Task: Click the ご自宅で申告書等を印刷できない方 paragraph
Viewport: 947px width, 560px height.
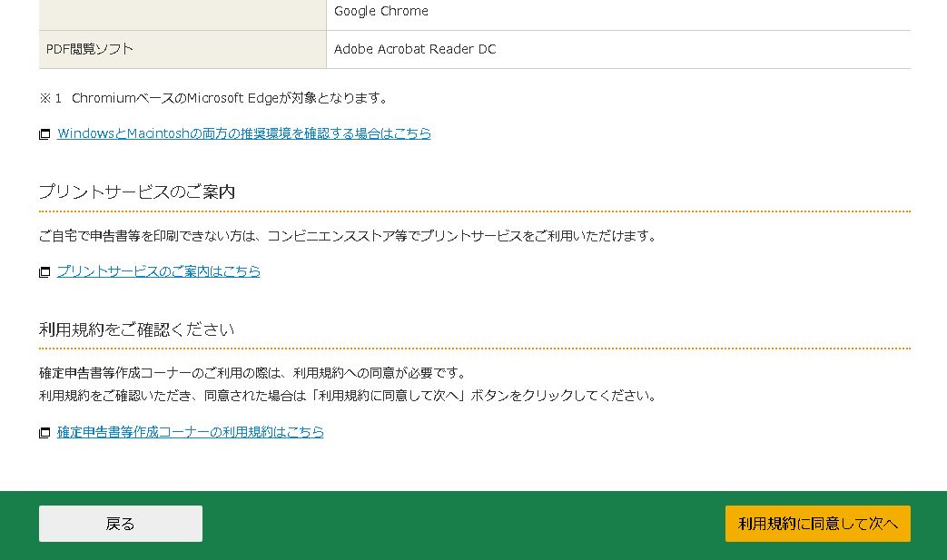Action: pos(347,236)
